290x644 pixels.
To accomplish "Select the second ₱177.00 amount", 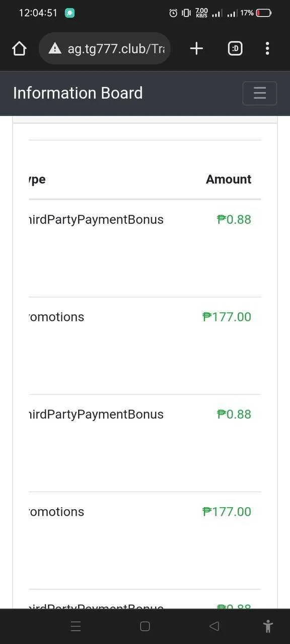I will coord(227,512).
